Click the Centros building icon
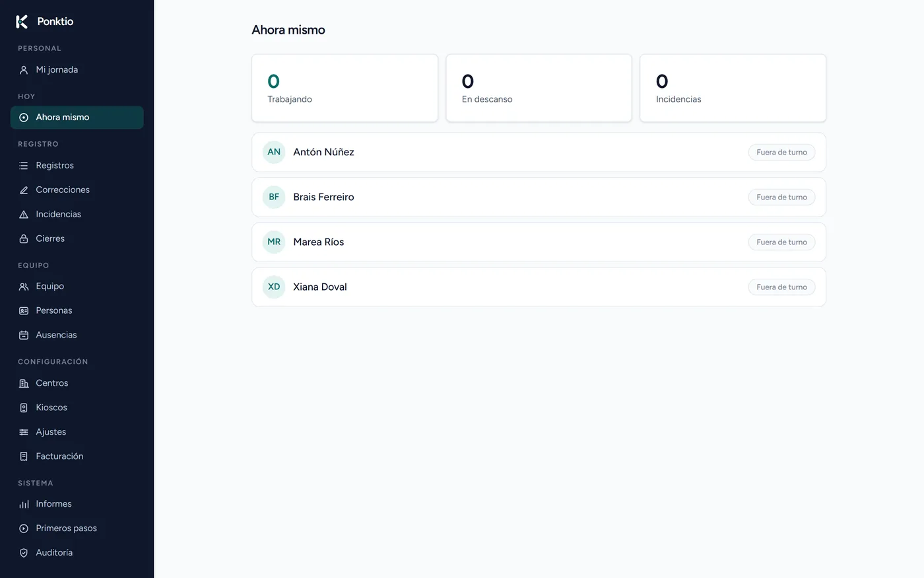This screenshot has height=578, width=924. [x=24, y=384]
